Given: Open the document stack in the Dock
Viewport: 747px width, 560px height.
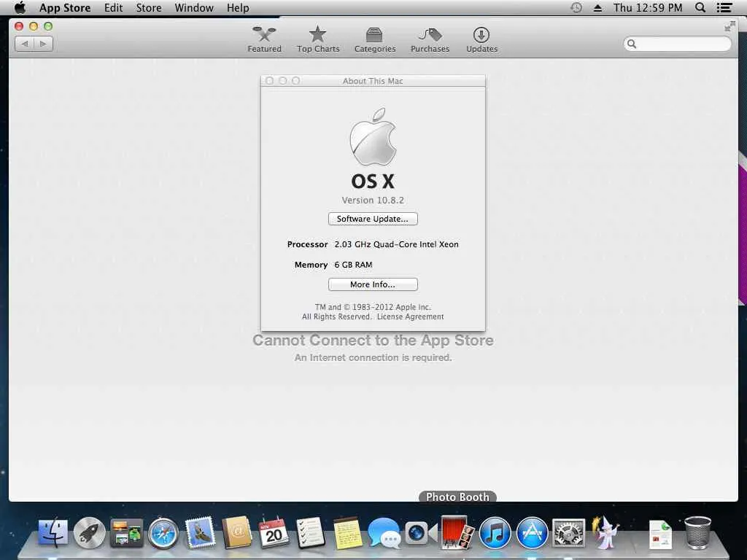Looking at the screenshot, I should [x=660, y=534].
